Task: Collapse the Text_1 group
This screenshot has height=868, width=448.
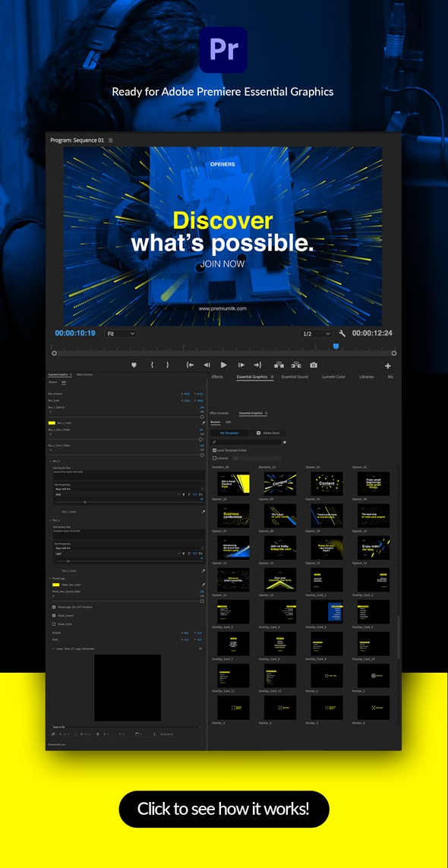Action: click(x=50, y=461)
